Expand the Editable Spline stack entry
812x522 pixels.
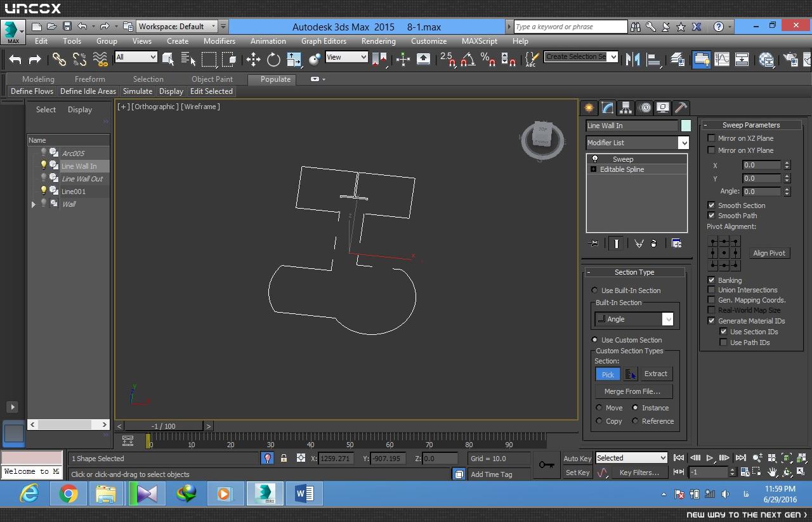coord(593,169)
